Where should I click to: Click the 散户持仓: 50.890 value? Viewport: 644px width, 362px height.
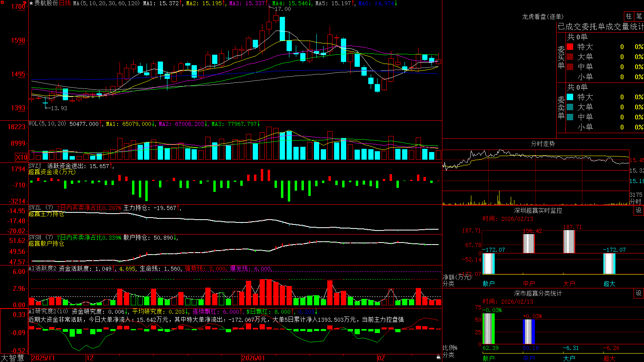point(149,238)
